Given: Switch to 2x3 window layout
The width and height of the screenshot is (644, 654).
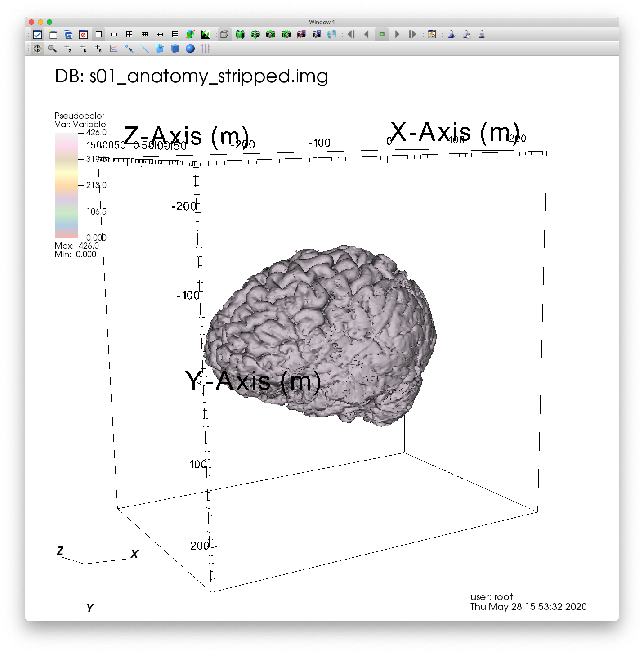Looking at the screenshot, I should tap(144, 34).
